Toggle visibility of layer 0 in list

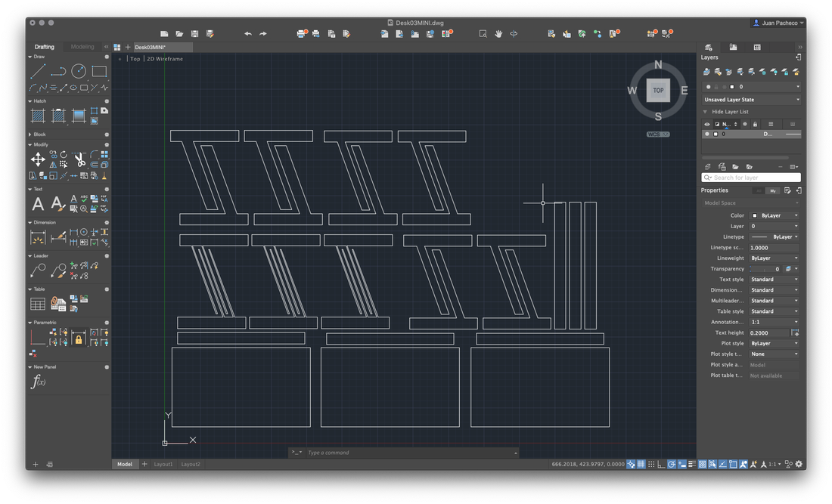[x=706, y=134]
